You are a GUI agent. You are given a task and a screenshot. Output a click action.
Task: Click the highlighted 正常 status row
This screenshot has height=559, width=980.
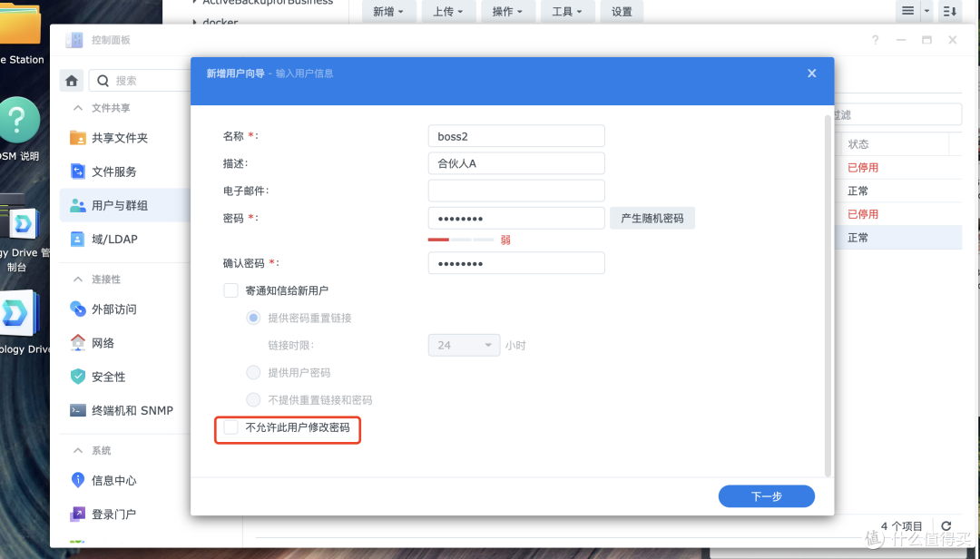pos(898,238)
